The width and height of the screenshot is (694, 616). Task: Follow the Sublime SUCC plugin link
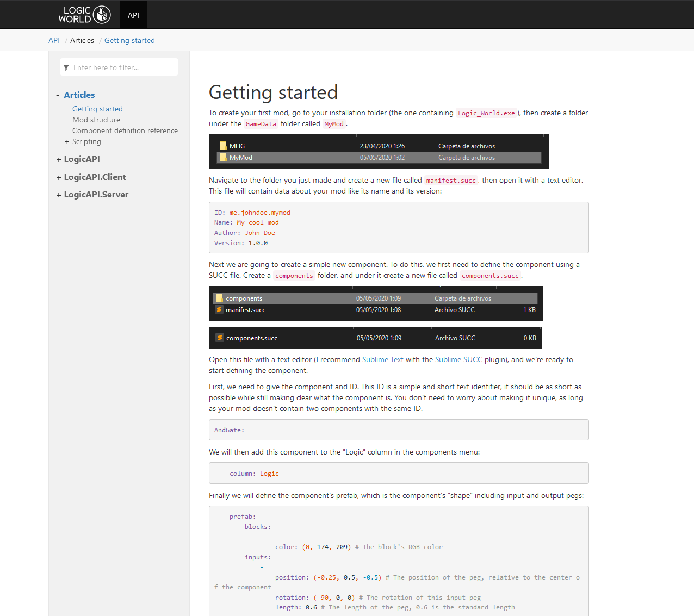tap(458, 360)
